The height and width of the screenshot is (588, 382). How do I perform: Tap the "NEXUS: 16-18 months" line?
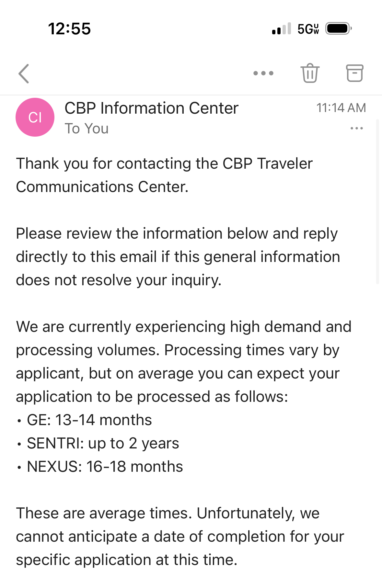[105, 467]
